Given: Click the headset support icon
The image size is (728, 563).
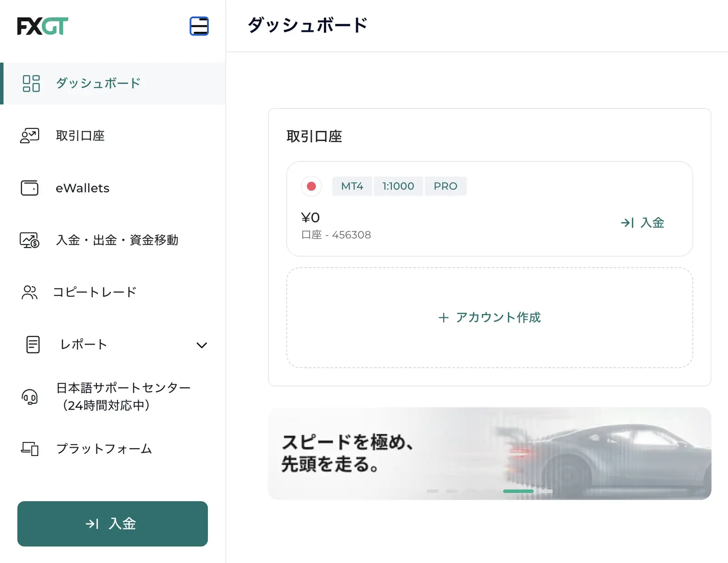Looking at the screenshot, I should tap(30, 397).
